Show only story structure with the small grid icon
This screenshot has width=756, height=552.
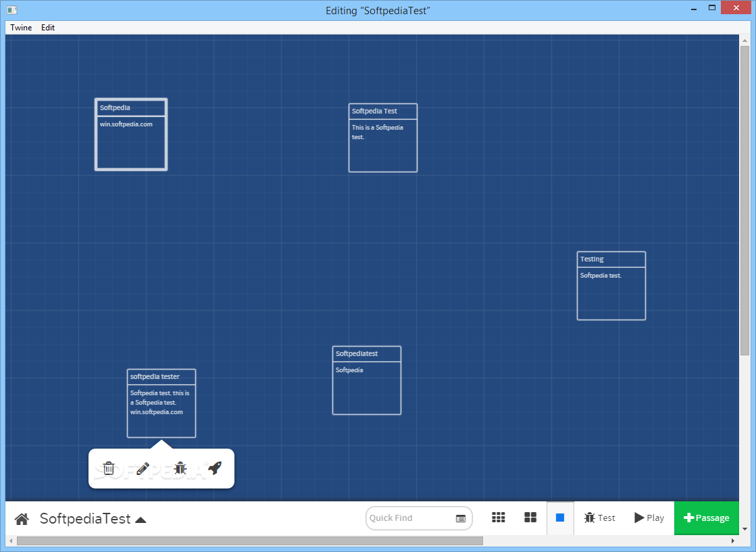(x=499, y=518)
